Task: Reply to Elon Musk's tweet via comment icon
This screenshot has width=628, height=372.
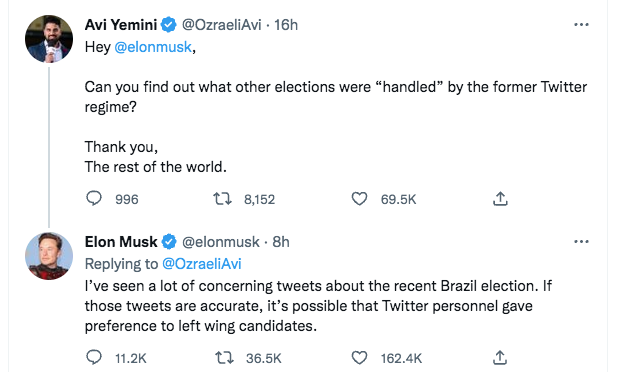Action: pos(94,357)
